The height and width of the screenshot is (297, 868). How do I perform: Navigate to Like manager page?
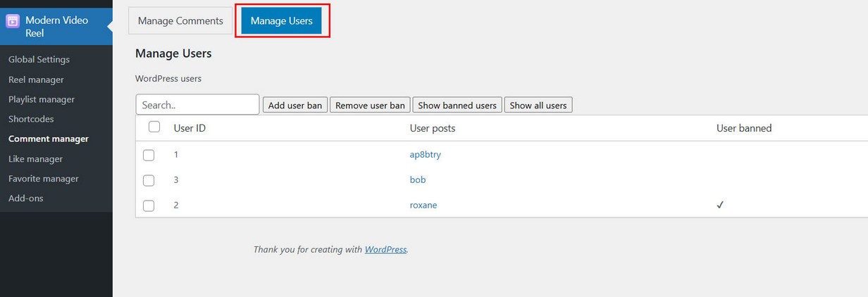point(35,159)
